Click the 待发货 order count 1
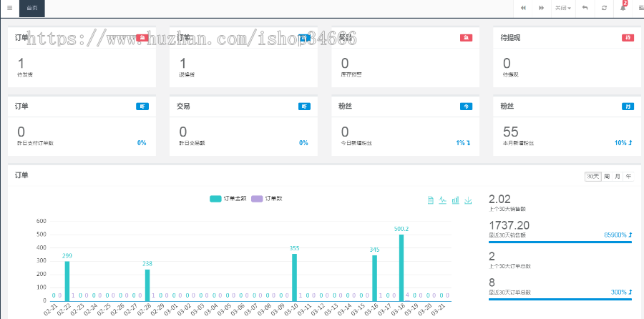 (x=21, y=63)
